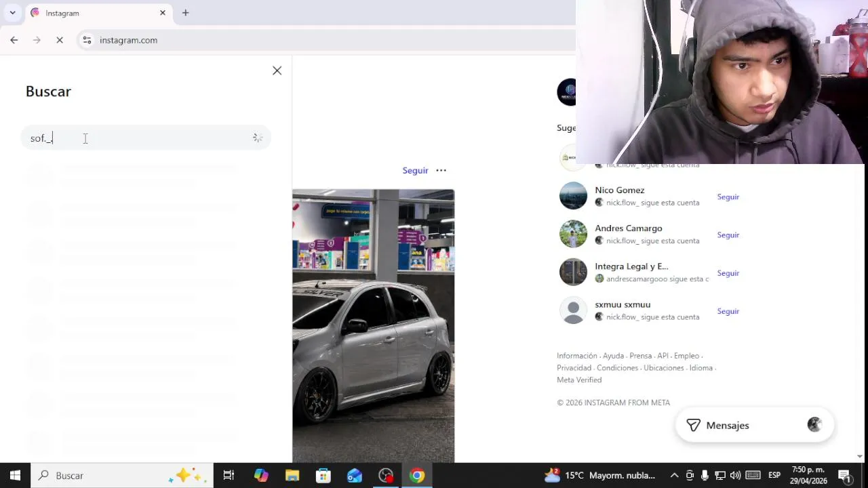
Task: Open sxmuu sxmuu default avatar
Action: click(573, 310)
